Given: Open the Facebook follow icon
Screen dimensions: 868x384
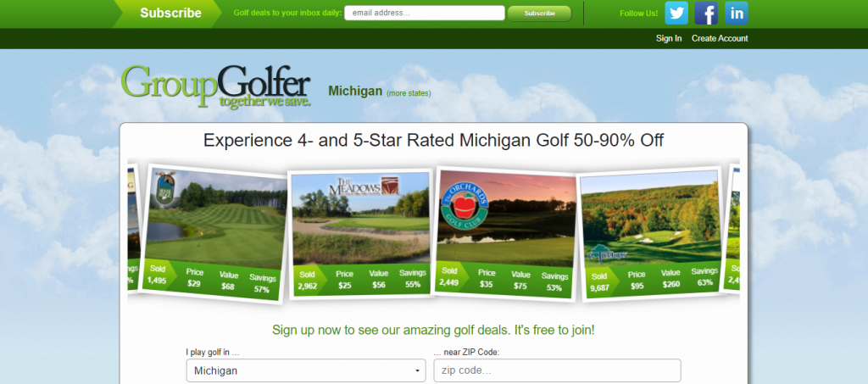Looking at the screenshot, I should [x=706, y=13].
